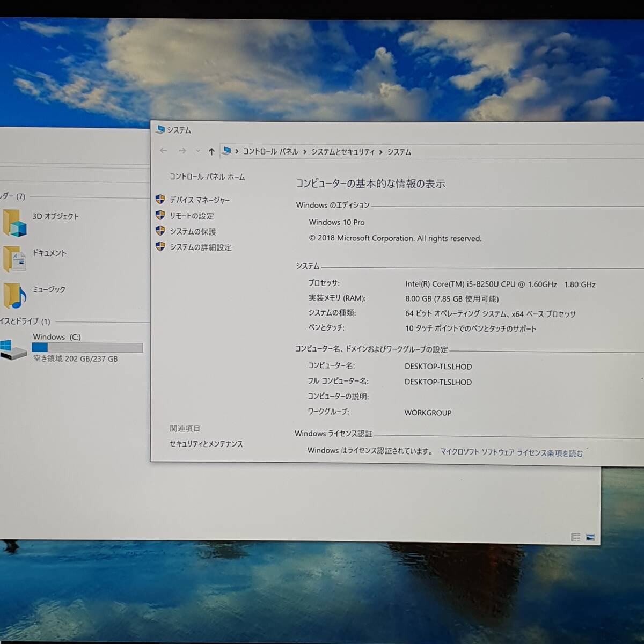
Task: Select Windows (C:) drive icon
Action: tap(13, 350)
